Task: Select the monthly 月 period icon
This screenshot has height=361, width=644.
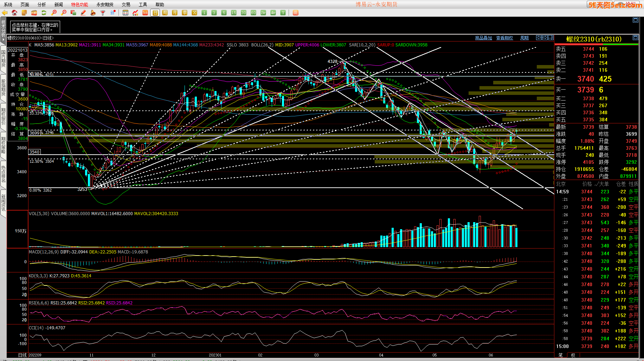Action: 175,13
